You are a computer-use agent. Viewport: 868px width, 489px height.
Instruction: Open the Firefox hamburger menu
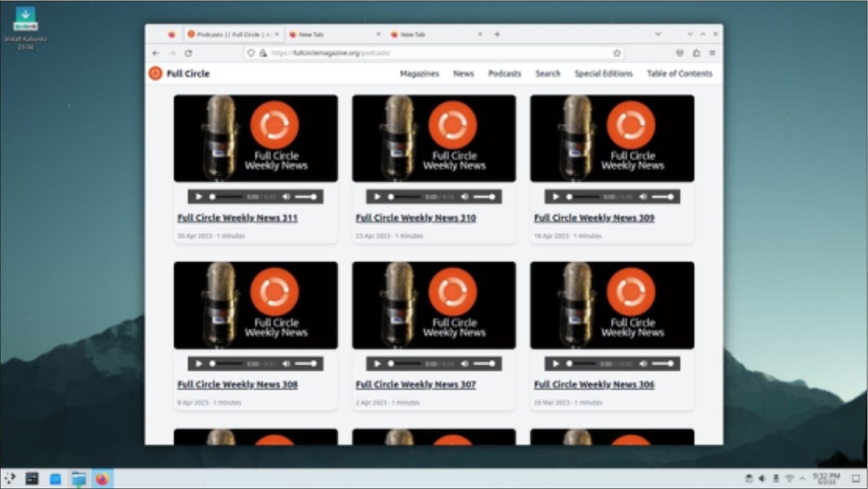tap(712, 53)
